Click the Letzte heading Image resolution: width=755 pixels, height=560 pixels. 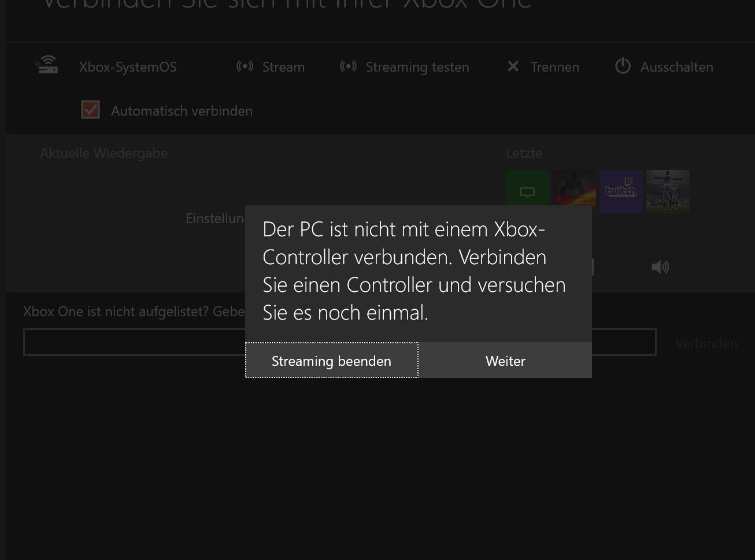click(524, 153)
